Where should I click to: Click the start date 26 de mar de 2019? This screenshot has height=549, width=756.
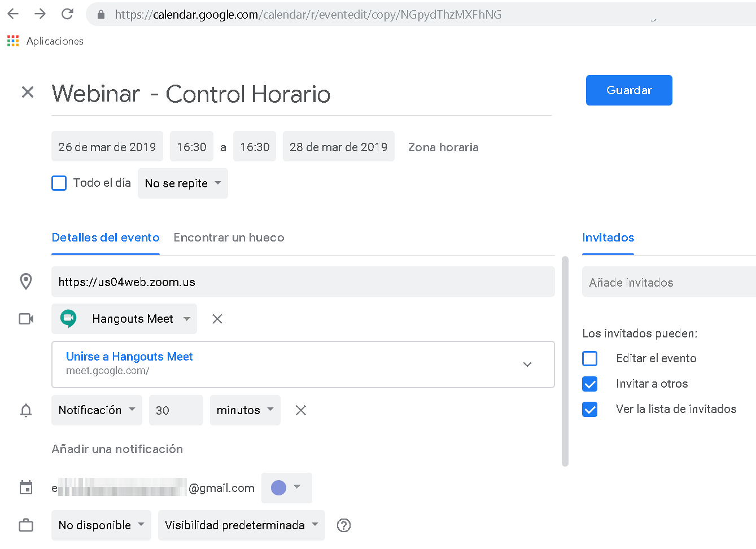click(x=107, y=146)
